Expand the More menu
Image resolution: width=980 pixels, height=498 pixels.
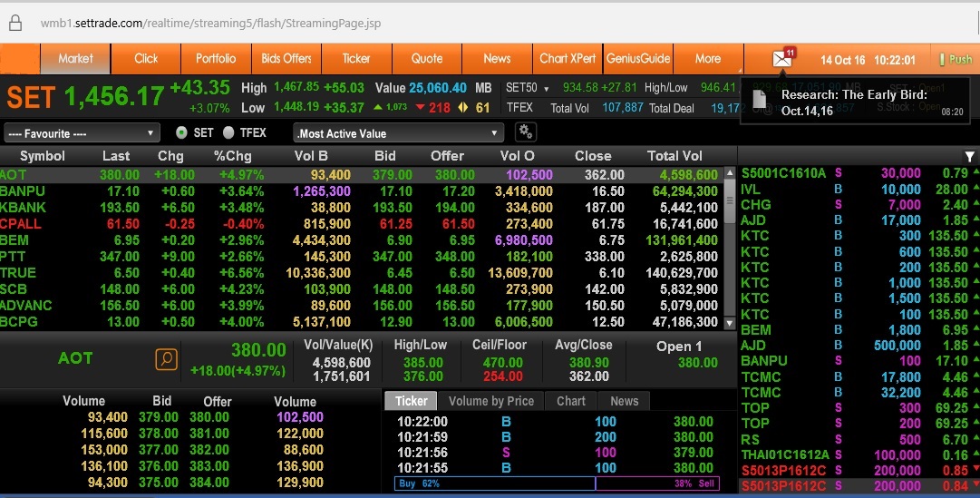[x=708, y=59]
